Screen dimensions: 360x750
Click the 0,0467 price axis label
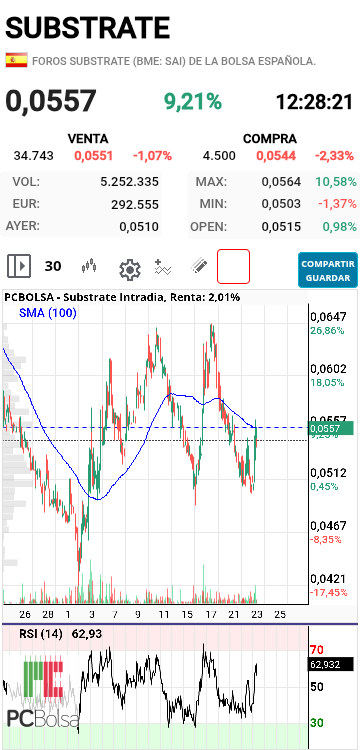click(x=328, y=526)
